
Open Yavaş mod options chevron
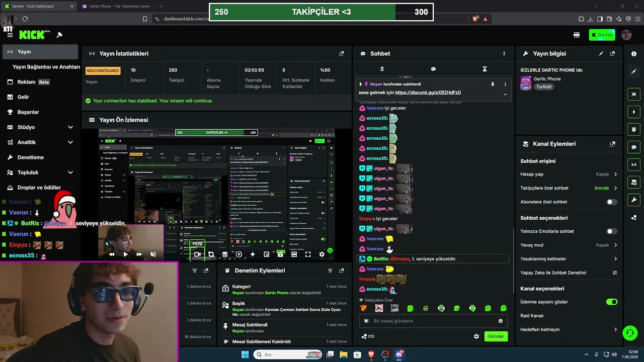(x=615, y=245)
